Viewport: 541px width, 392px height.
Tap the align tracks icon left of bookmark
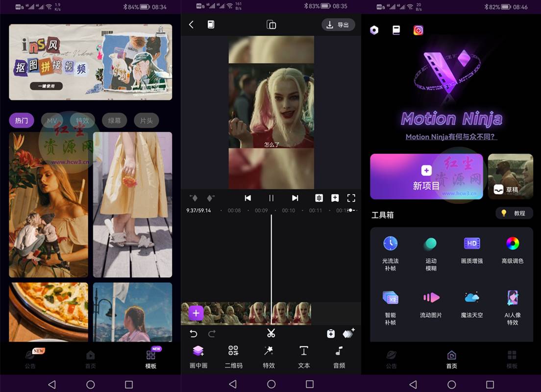point(319,198)
